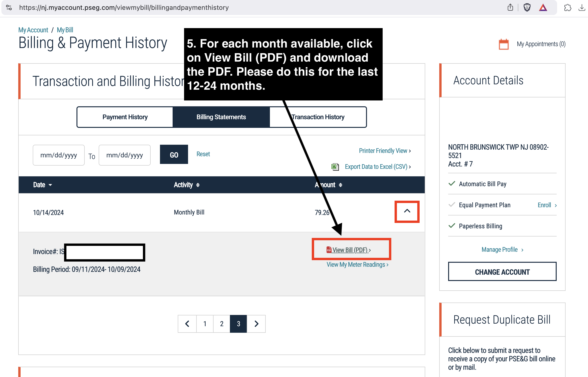This screenshot has height=377, width=588.
Task: Open the Transaction History tab
Action: pos(318,117)
